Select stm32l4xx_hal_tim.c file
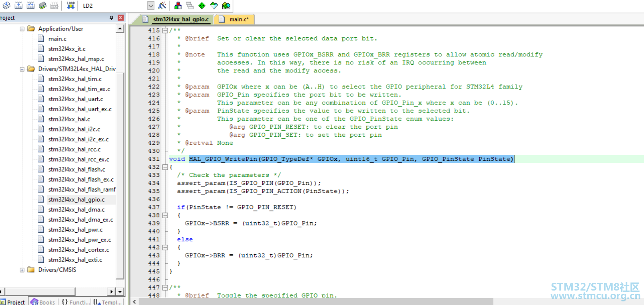Image resolution: width=644 pixels, height=305 pixels. pyautogui.click(x=75, y=79)
